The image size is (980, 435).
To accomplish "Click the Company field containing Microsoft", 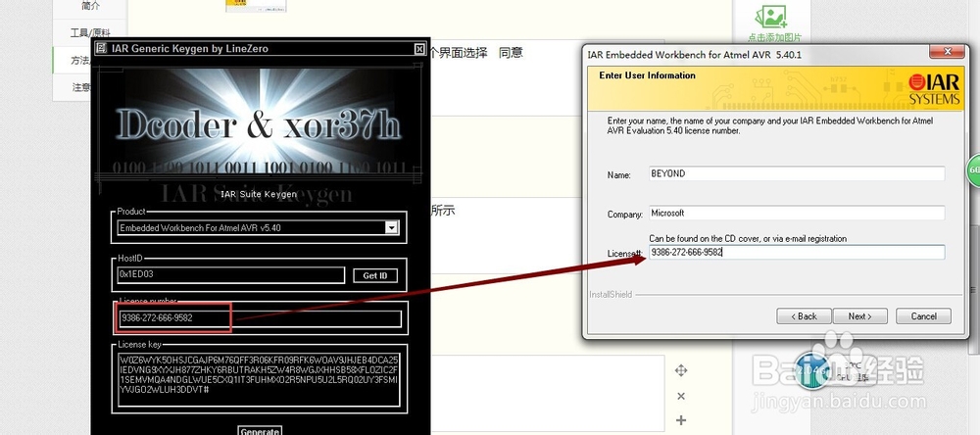I will click(797, 214).
